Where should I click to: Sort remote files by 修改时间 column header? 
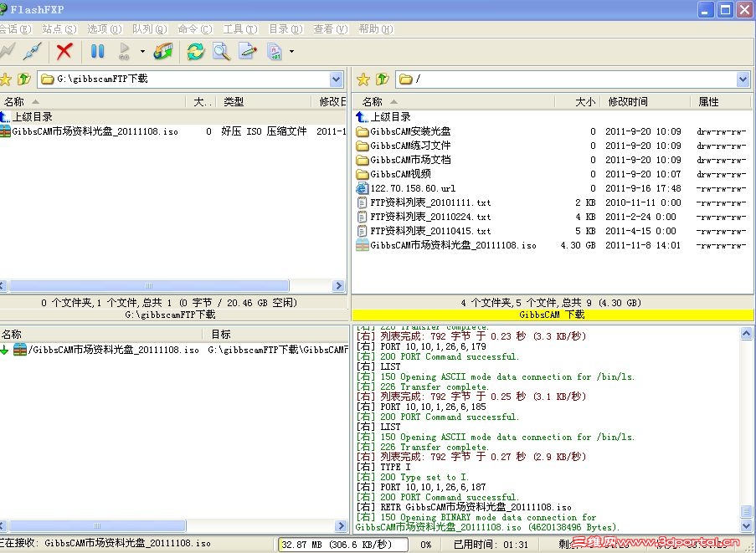click(645, 101)
